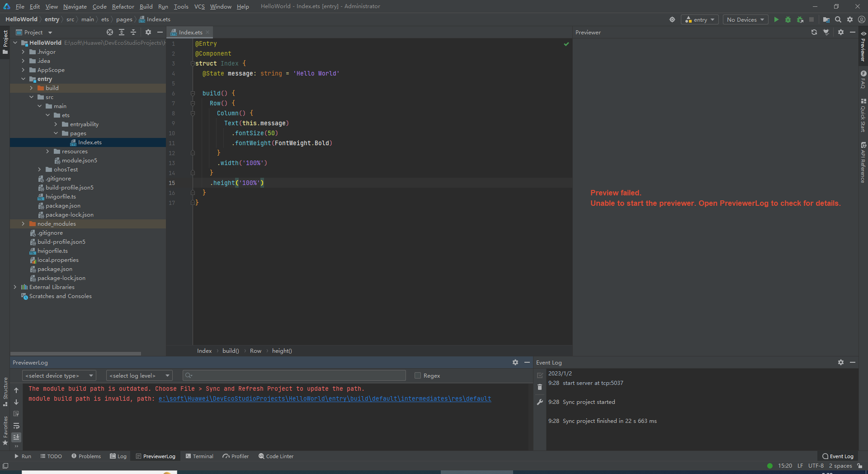This screenshot has width=868, height=474.
Task: Expand the AppScope folder
Action: [x=23, y=70]
